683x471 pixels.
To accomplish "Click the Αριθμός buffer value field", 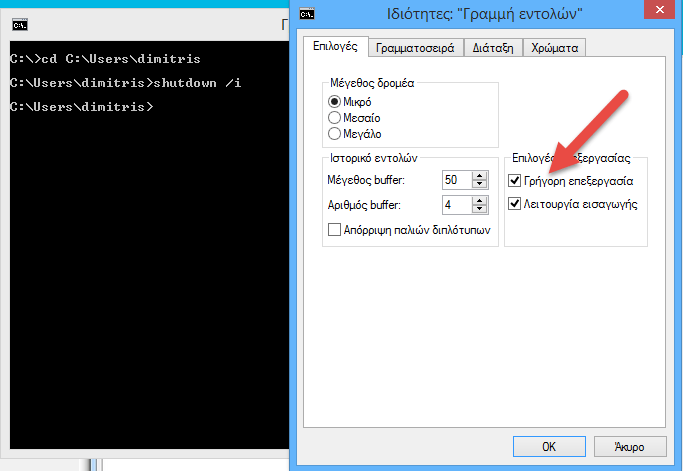I will point(455,205).
